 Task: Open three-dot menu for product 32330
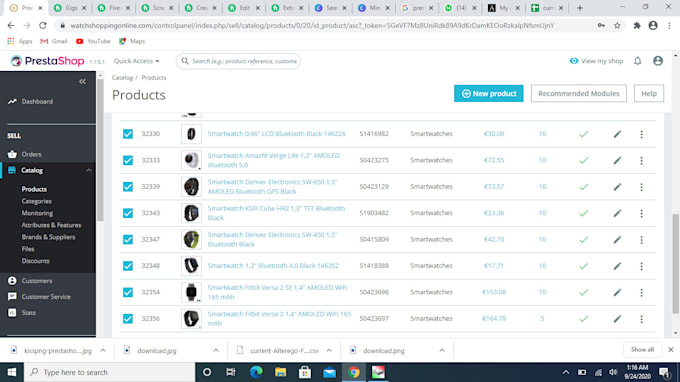641,134
